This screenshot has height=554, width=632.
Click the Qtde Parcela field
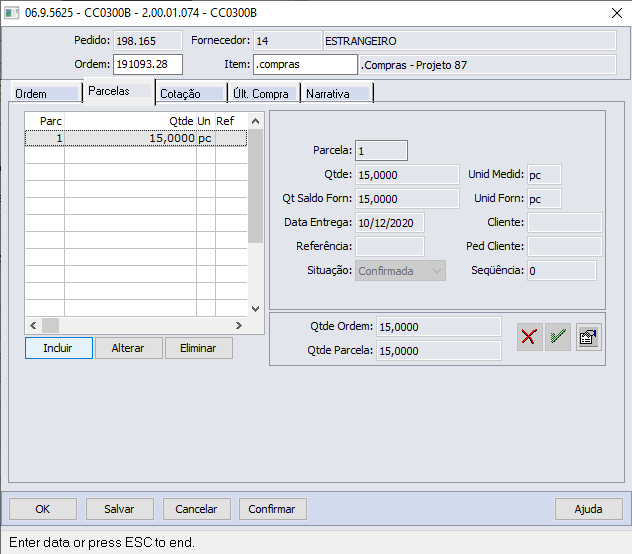(439, 350)
